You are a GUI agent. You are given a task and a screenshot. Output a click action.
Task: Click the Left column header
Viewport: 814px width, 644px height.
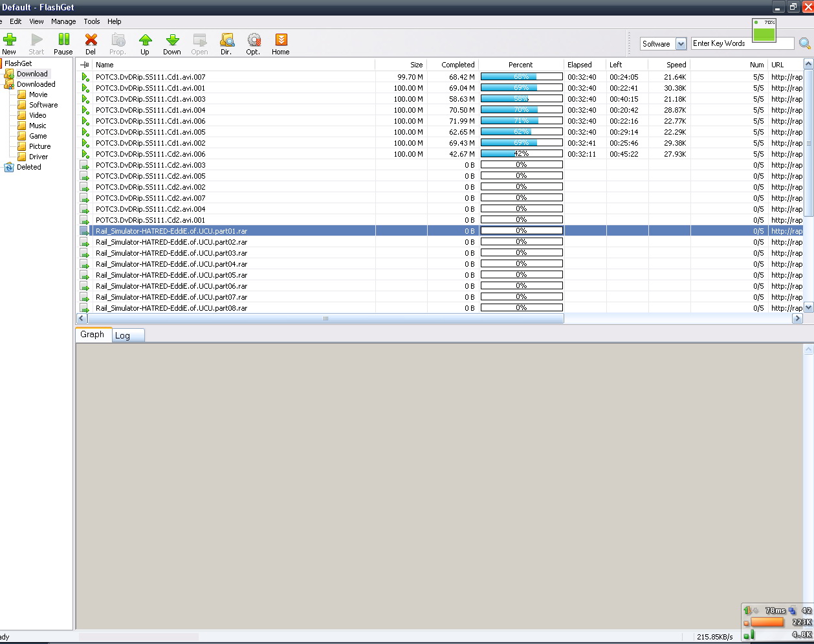[627, 65]
